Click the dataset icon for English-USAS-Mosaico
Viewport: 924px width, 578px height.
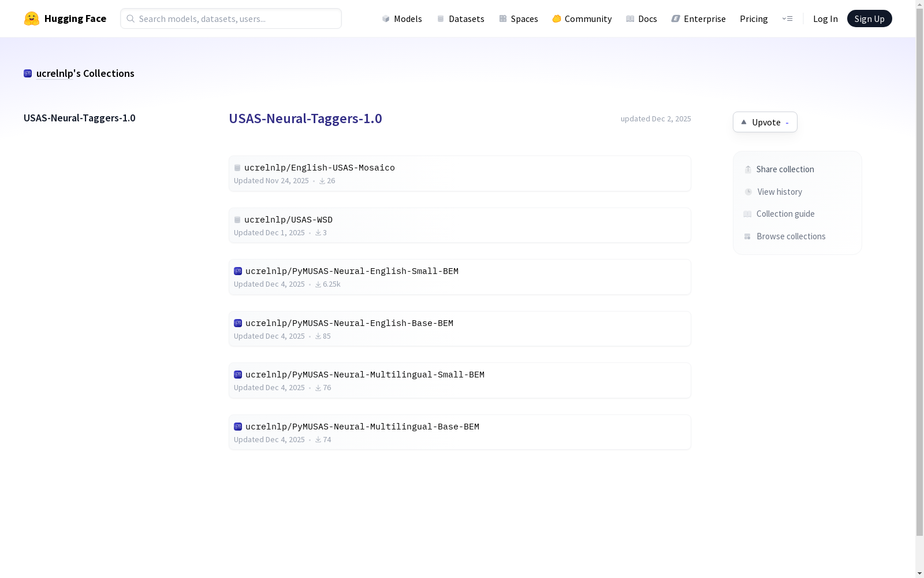pos(237,168)
